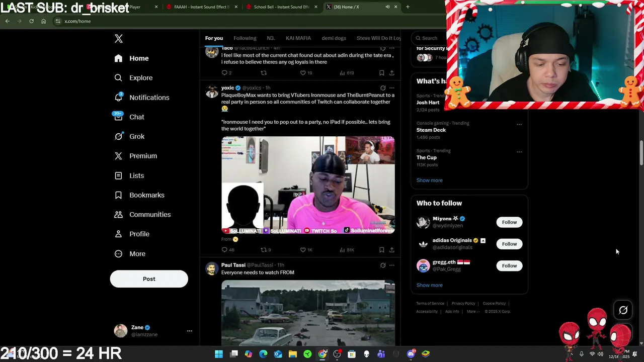Open Bookmarks in the sidebar

[139, 195]
